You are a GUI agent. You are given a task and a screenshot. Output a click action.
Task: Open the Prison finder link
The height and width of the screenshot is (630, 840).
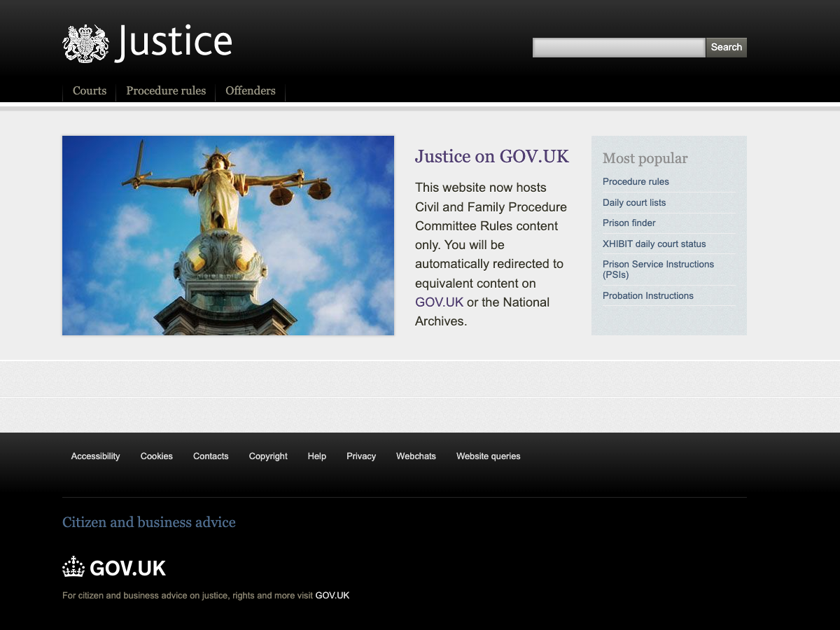pyautogui.click(x=629, y=223)
